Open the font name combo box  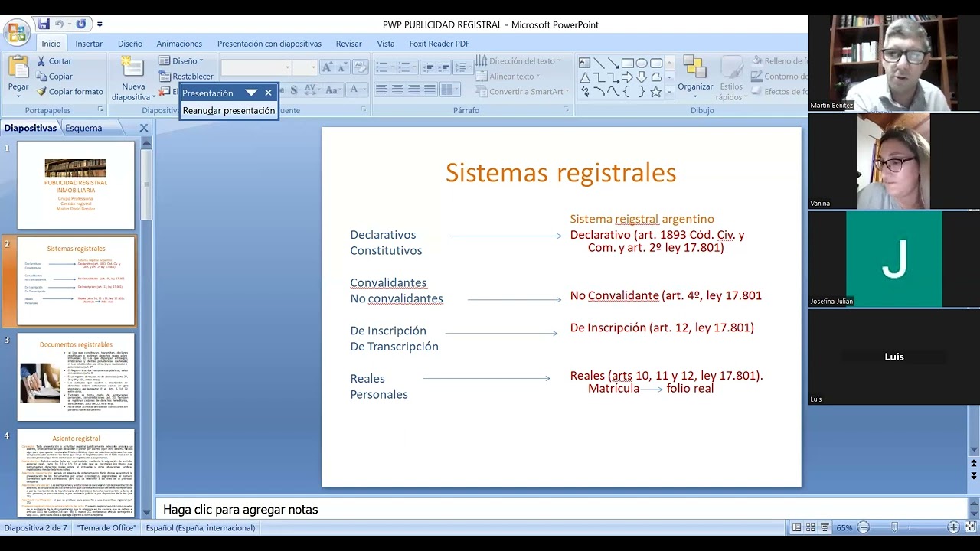coord(256,68)
